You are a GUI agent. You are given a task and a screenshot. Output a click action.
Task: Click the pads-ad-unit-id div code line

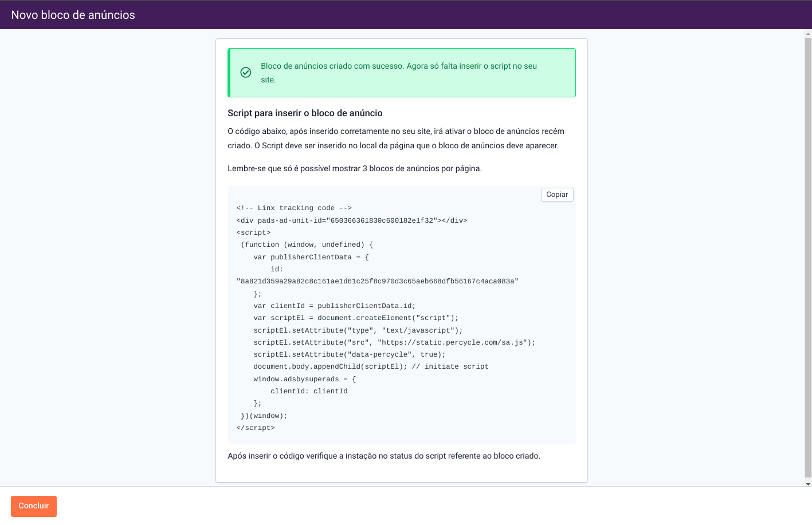[x=351, y=220]
